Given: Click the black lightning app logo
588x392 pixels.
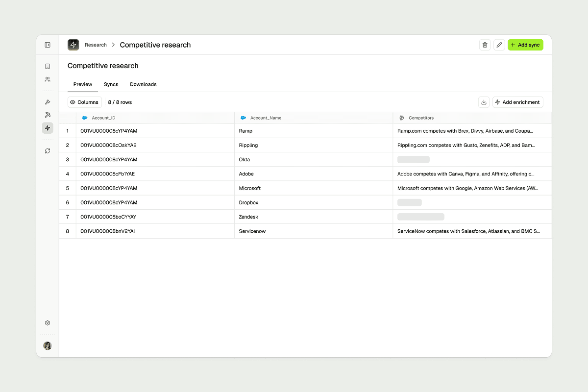Looking at the screenshot, I should [73, 45].
